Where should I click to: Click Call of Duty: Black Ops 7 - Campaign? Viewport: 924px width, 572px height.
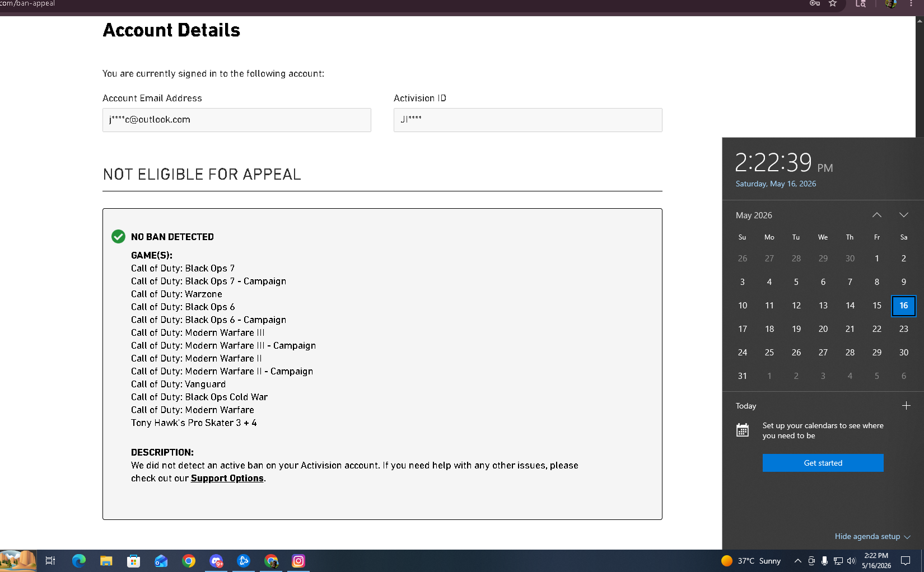(x=208, y=281)
